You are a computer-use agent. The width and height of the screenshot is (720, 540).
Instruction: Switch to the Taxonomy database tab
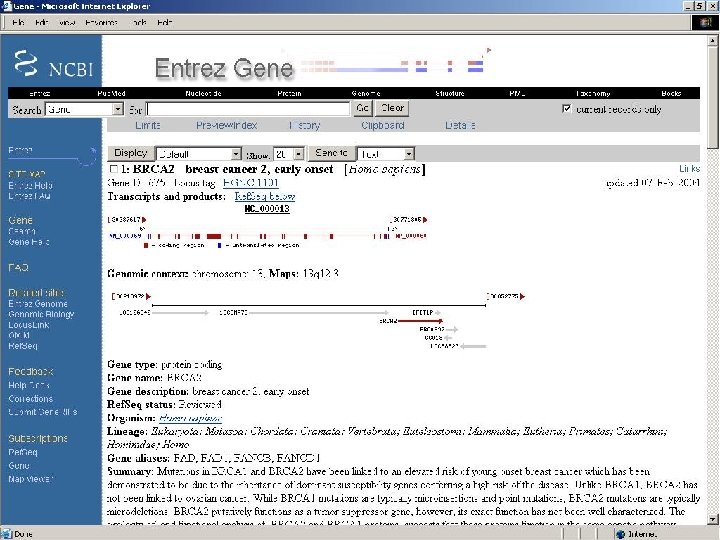pyautogui.click(x=593, y=93)
